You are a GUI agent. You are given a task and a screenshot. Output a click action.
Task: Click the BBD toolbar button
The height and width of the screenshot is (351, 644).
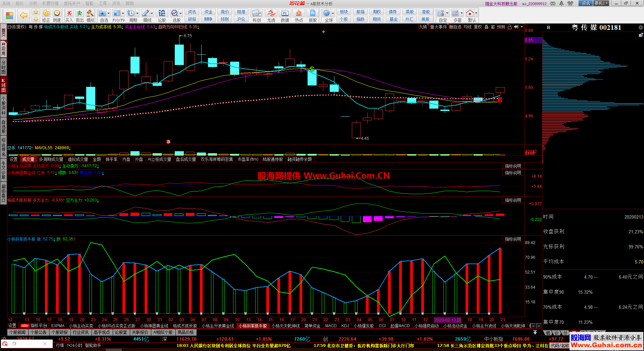pos(208,19)
